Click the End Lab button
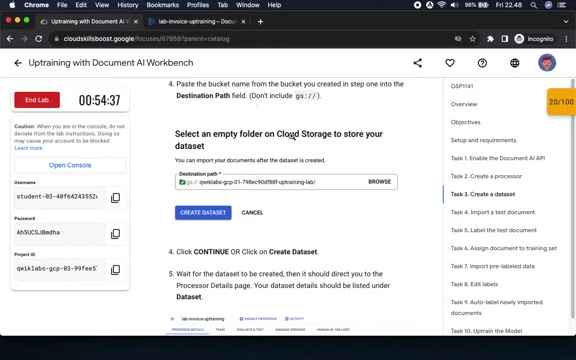Screen dimensions: 576x360 37,100
